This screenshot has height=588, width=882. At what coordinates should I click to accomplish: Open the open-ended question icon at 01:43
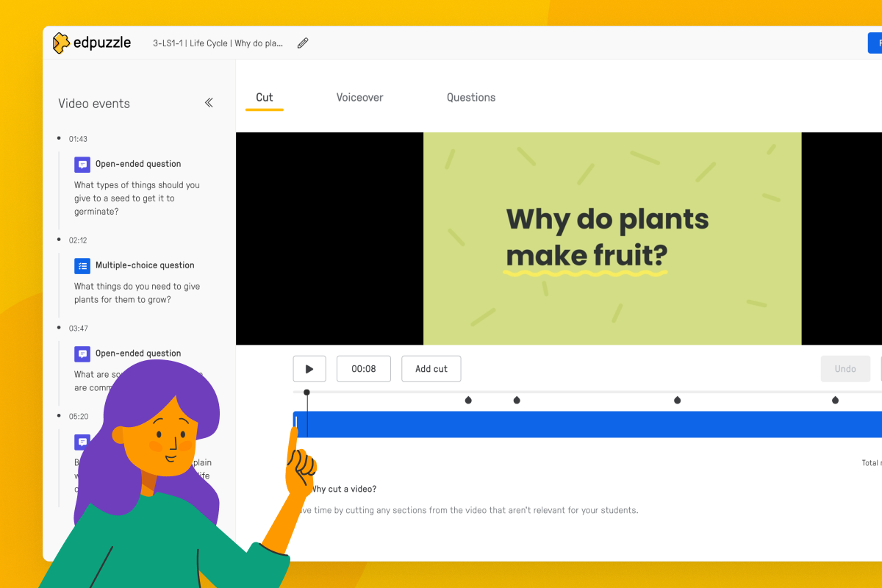pos(82,164)
